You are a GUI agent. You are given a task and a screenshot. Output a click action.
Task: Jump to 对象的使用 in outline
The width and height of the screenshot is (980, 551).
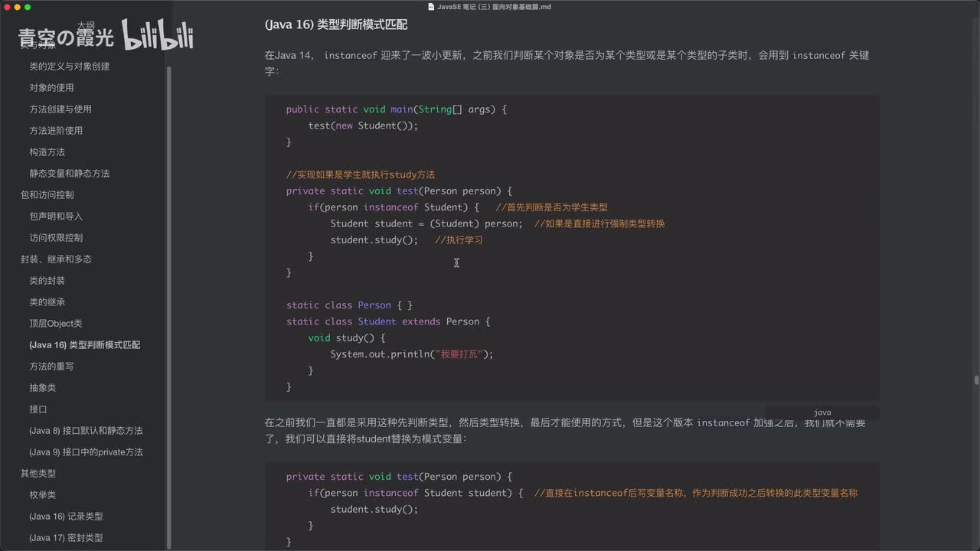click(51, 88)
